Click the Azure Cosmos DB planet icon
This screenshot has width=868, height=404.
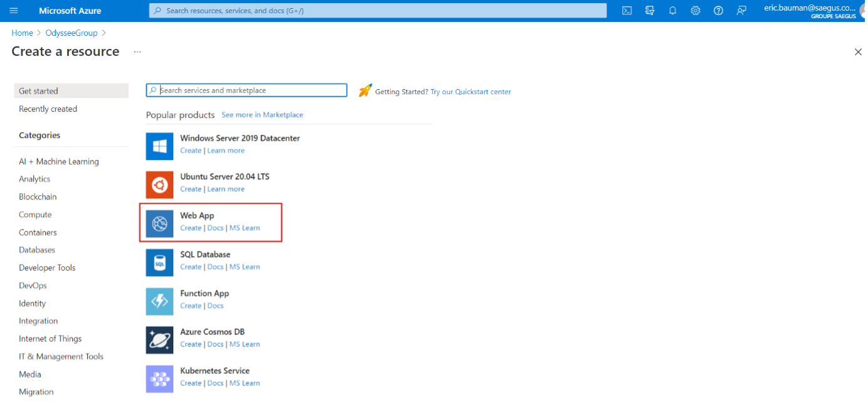[159, 340]
